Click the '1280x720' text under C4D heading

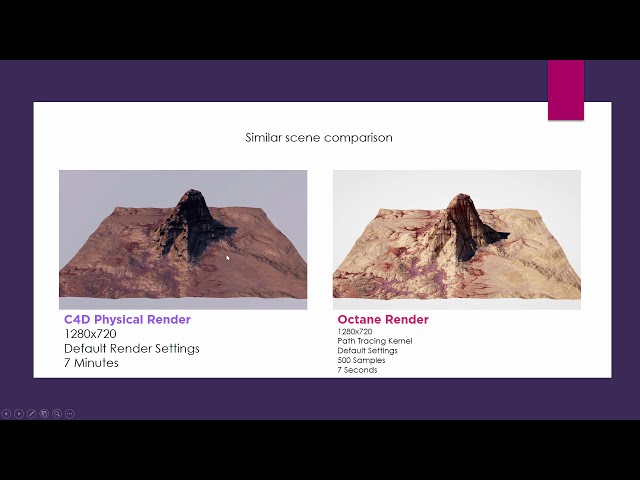[x=90, y=334]
